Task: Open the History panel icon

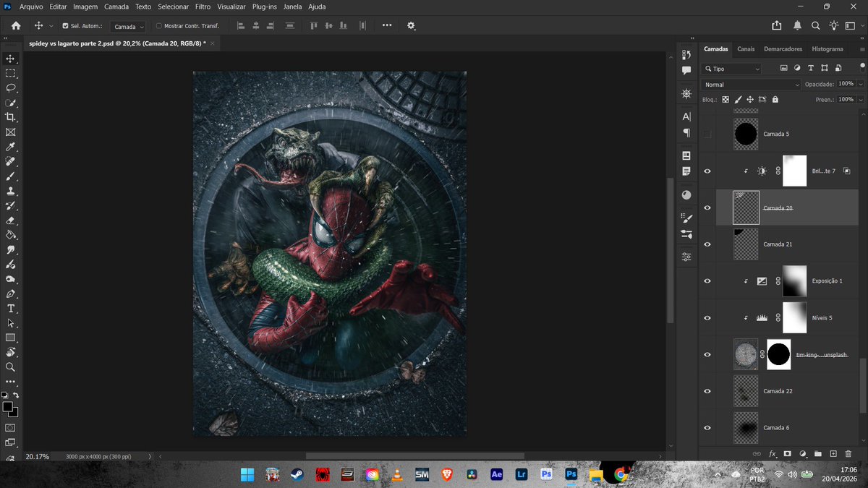Action: (686, 55)
